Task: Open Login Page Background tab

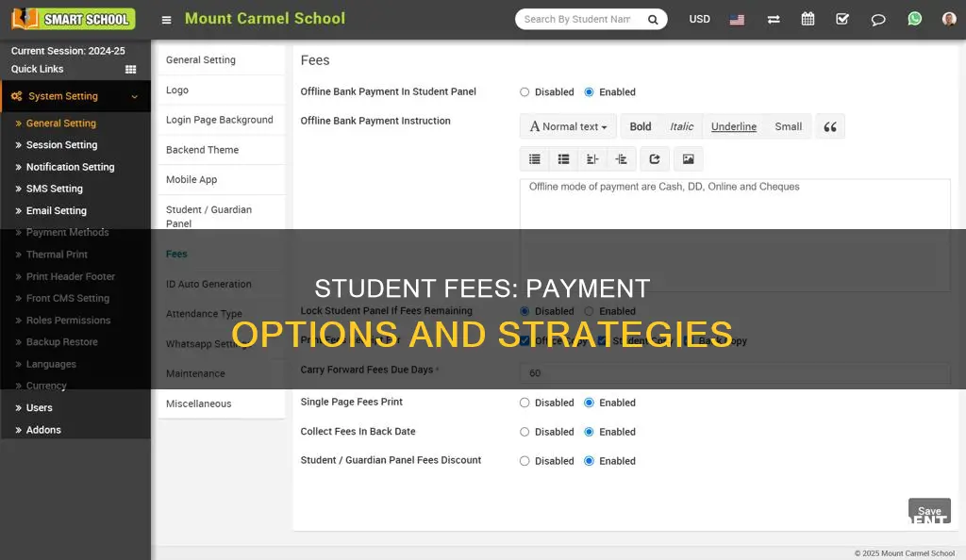Action: click(221, 120)
